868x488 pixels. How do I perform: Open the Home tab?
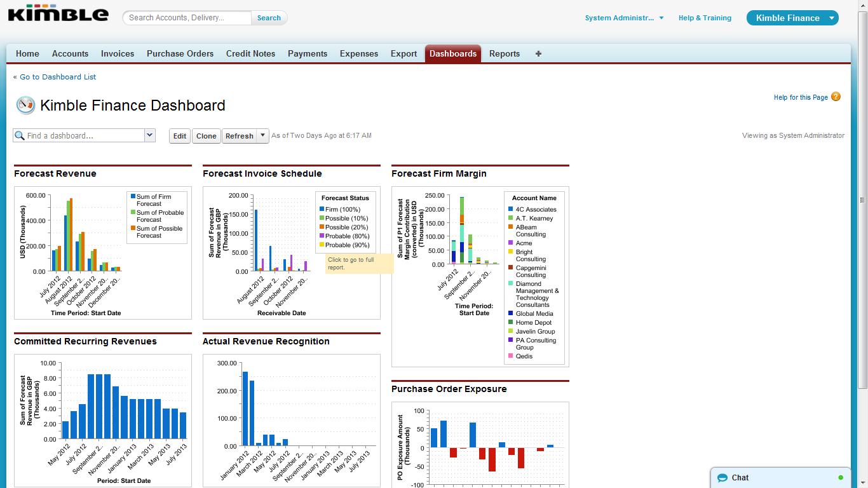tap(27, 54)
